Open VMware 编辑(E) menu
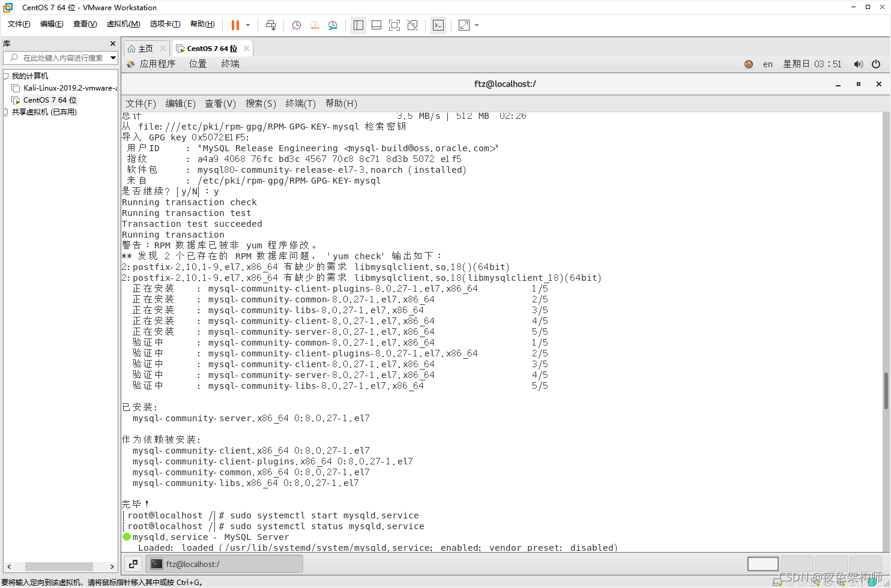The image size is (891, 588). (x=52, y=24)
